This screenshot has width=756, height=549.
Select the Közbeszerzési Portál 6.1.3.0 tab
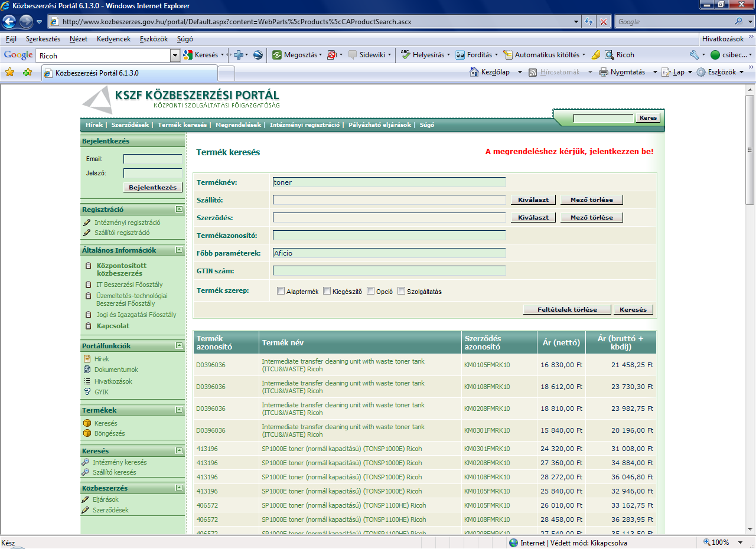pos(129,73)
